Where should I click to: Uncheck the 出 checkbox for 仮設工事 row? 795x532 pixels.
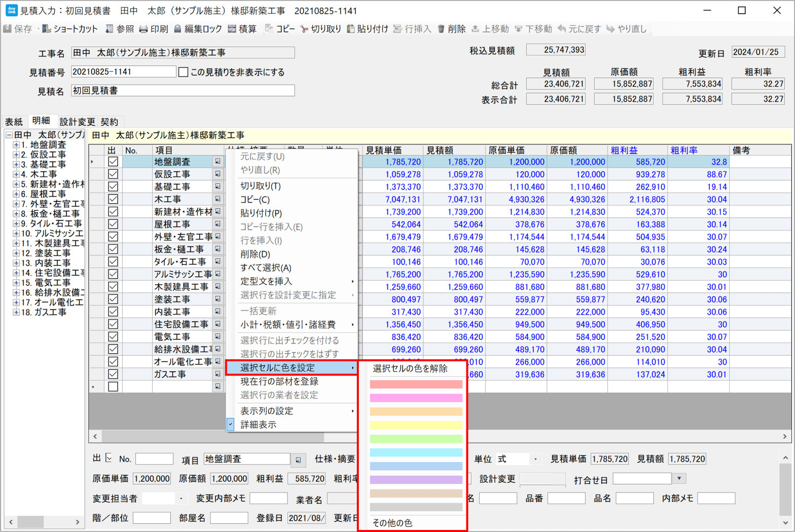113,174
